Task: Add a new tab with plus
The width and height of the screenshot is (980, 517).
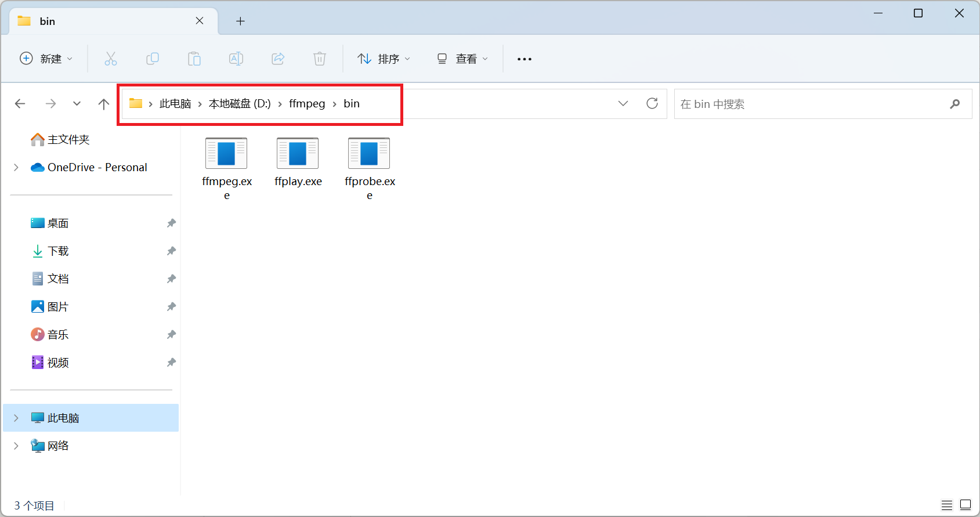Action: 240,21
